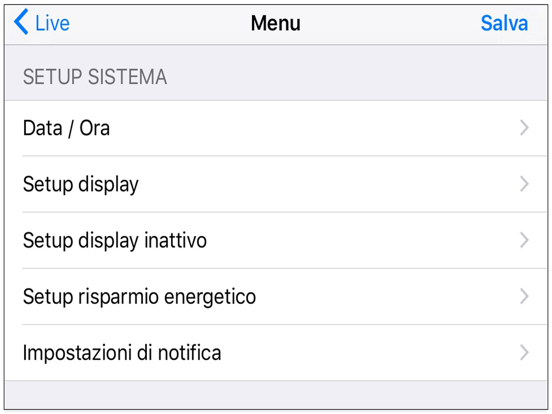Click empty grey area below the list

click(276, 395)
